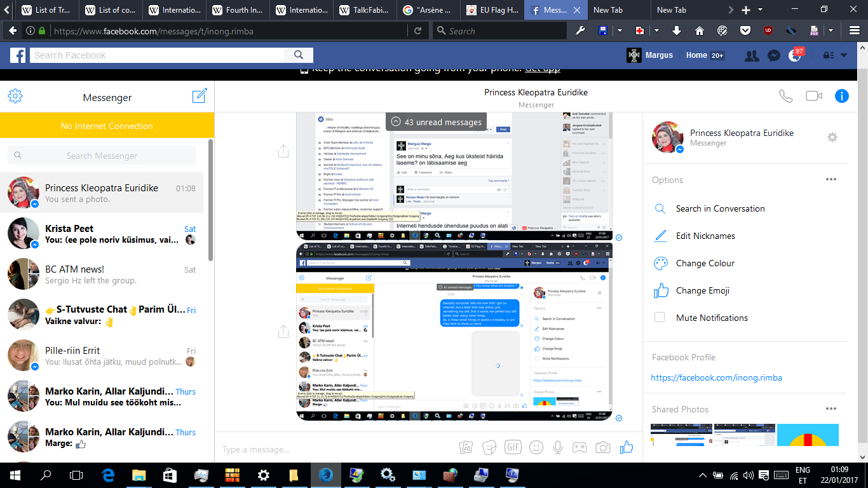Reload page with refresh button
Viewport: 868px width, 488px height.
coord(417,30)
